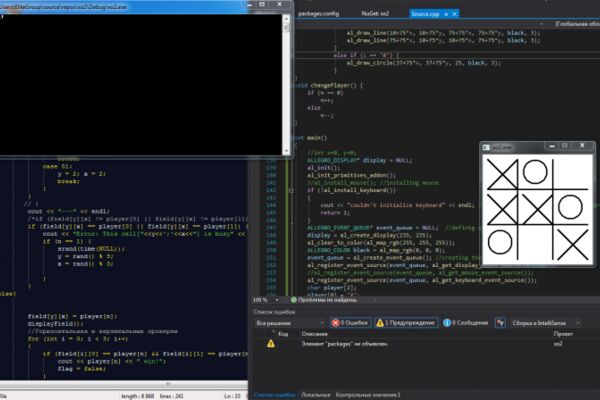This screenshot has width=600, height=400.
Task: Click the top-middle O cell of game board
Action: 535,172
